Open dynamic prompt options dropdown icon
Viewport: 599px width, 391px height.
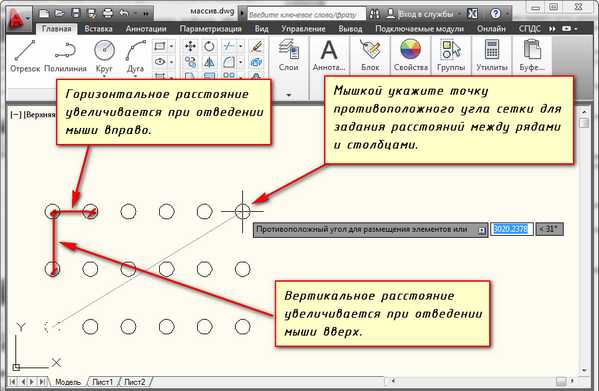[x=482, y=230]
